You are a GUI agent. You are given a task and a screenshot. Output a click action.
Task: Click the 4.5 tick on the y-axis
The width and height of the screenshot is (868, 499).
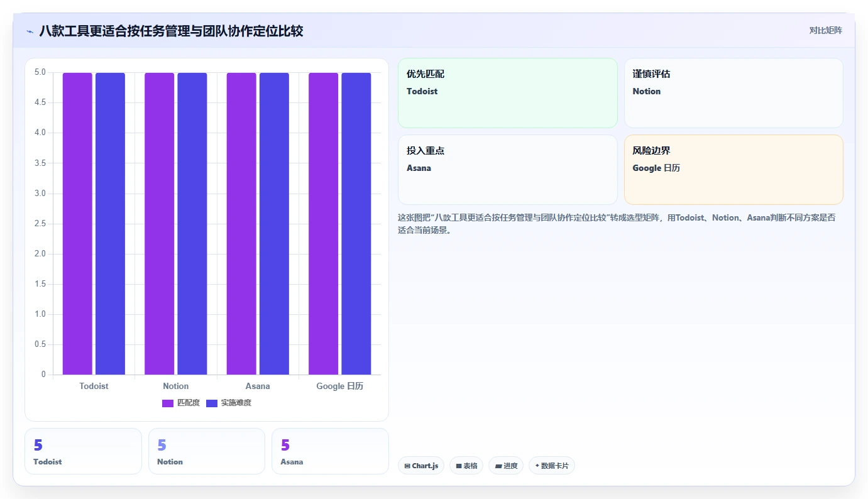(x=40, y=102)
